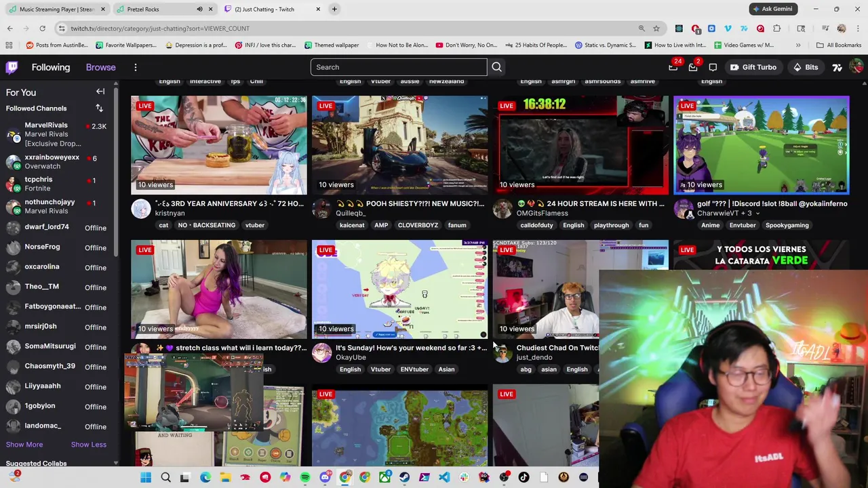Open the Steam taskbar icon
868x488 pixels.
tap(405, 478)
